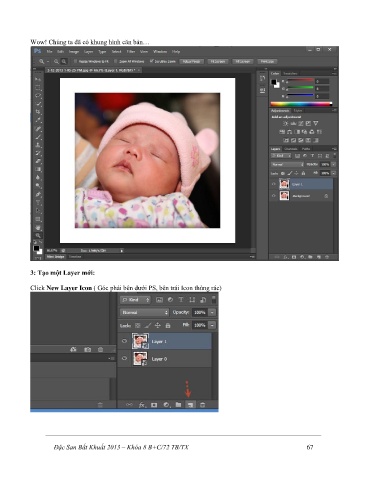Add a Hue/Saturation adjustment

click(282, 132)
